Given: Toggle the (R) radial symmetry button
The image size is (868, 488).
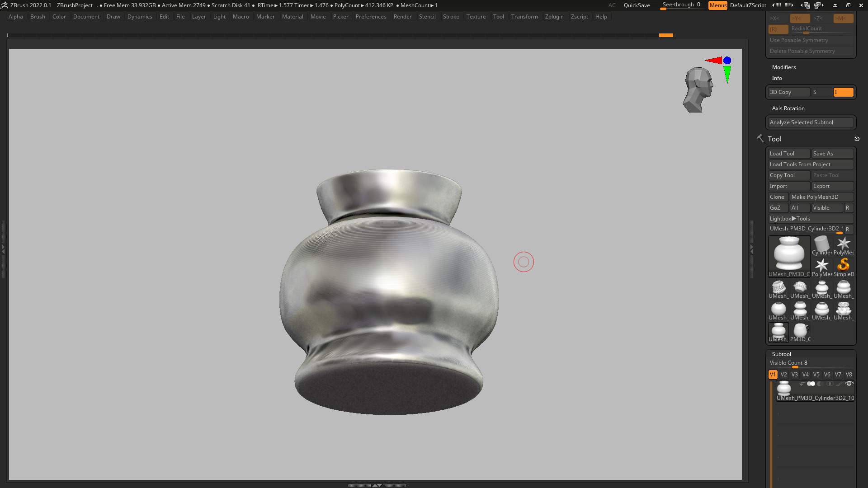Looking at the screenshot, I should (x=778, y=29).
